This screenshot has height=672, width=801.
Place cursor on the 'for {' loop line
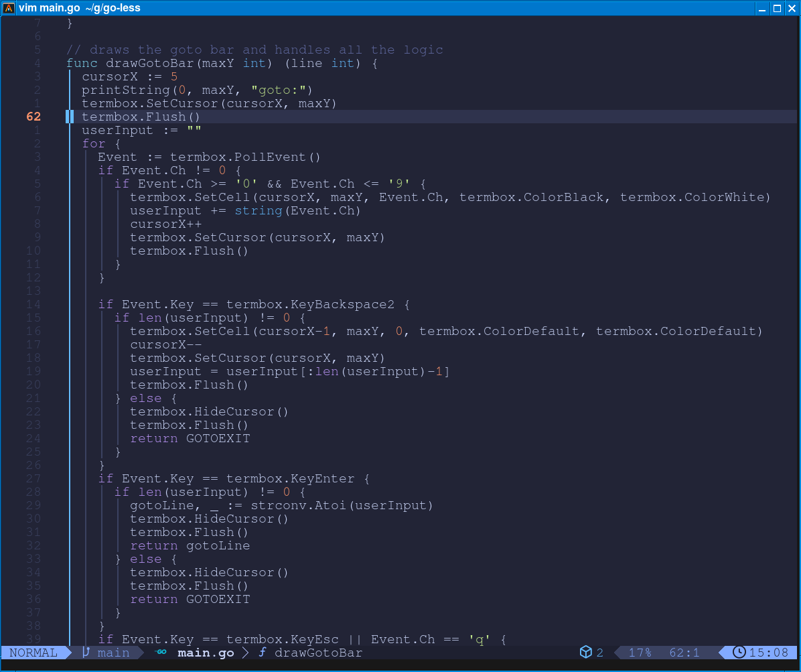pos(101,143)
